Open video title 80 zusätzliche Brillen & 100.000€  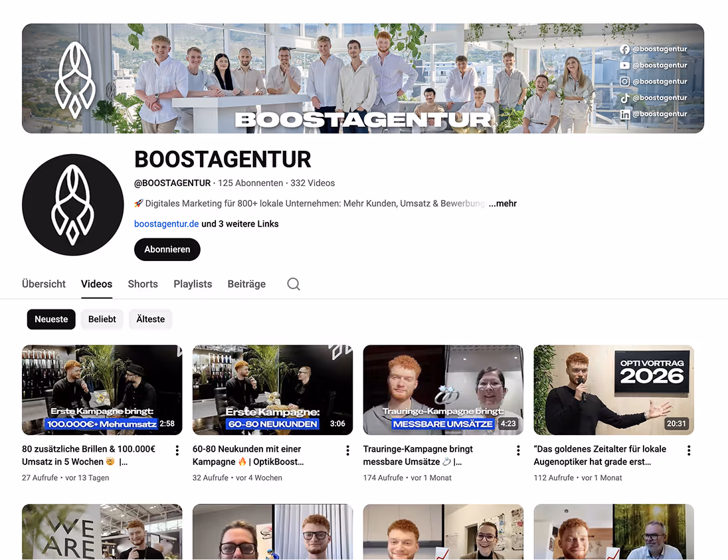coord(89,456)
